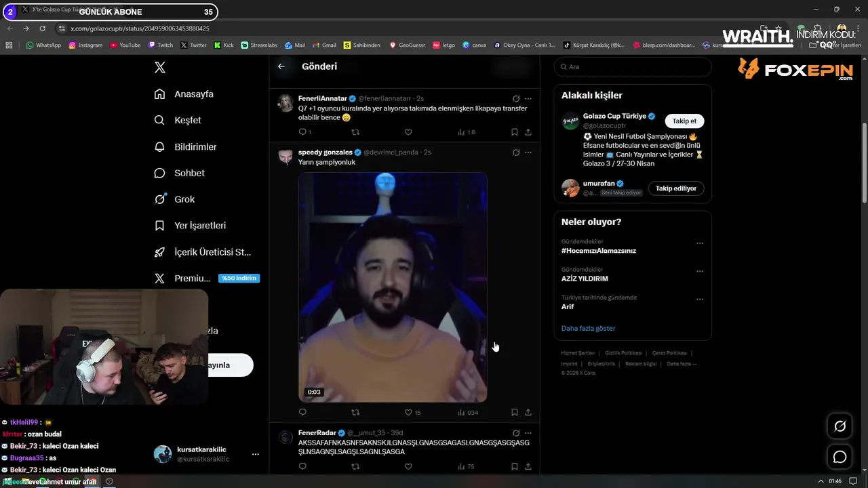Open Streamlabs bookmark
Image resolution: width=868 pixels, height=488 pixels.
click(x=259, y=45)
